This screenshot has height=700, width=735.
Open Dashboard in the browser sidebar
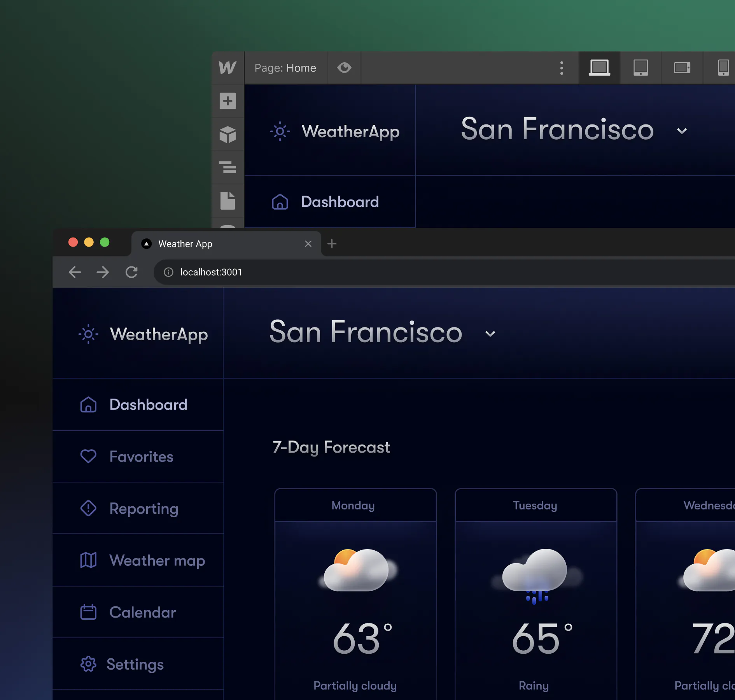pyautogui.click(x=138, y=404)
